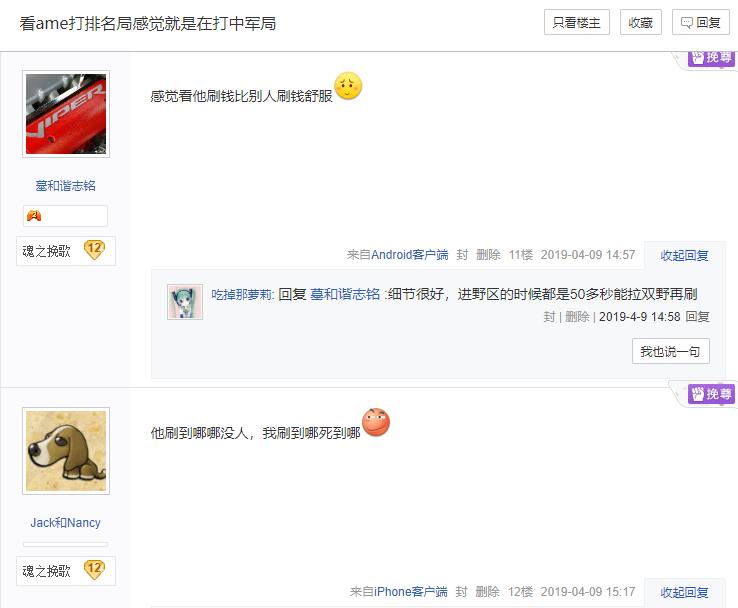Click the angry red emoji in floor 12

click(x=376, y=422)
